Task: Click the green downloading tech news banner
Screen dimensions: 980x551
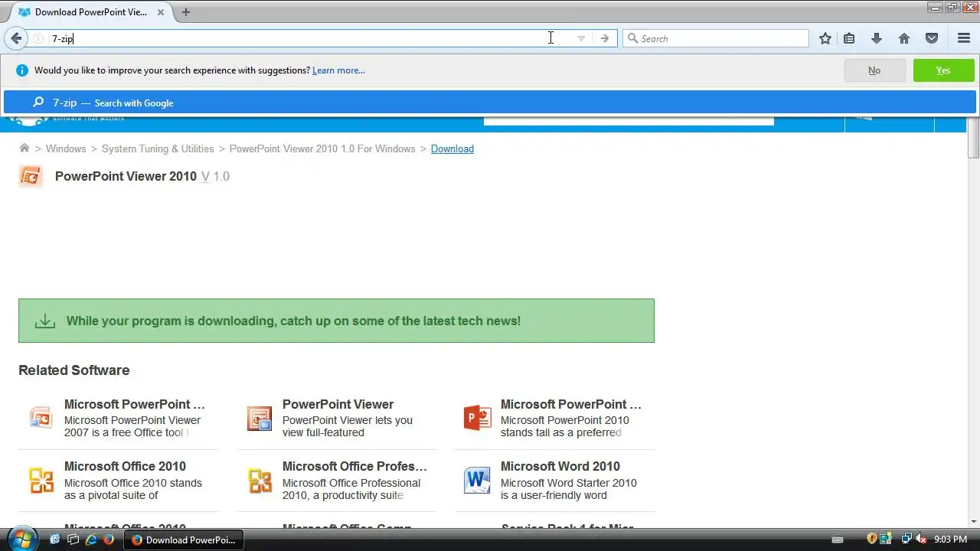Action: pos(336,321)
